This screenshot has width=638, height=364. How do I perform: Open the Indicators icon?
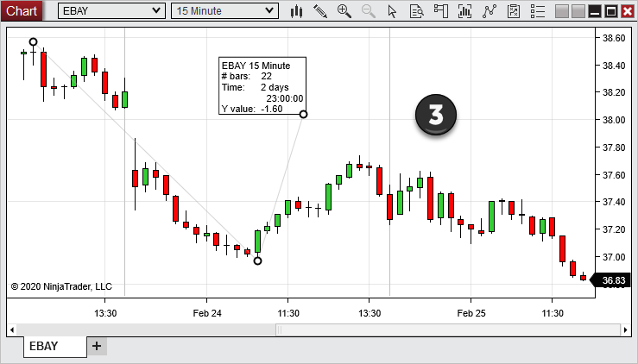pyautogui.click(x=465, y=11)
